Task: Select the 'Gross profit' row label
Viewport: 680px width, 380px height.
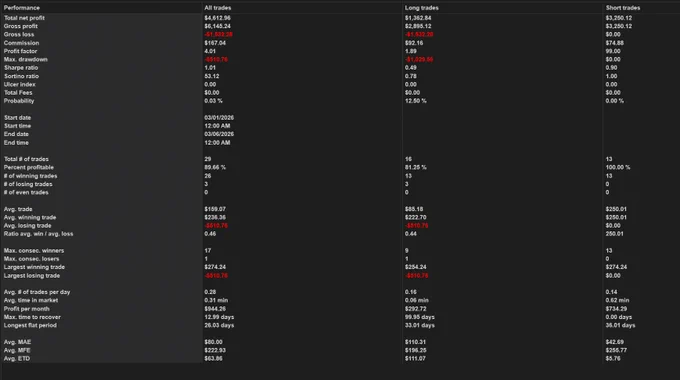Action: coord(21,26)
